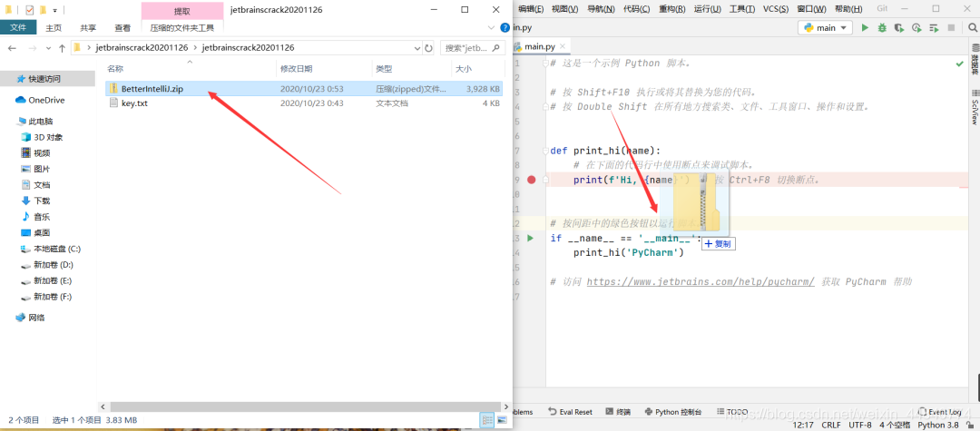Open the jetbrains.com/help/pycharm link in editor
The height and width of the screenshot is (431, 980).
[x=701, y=281]
